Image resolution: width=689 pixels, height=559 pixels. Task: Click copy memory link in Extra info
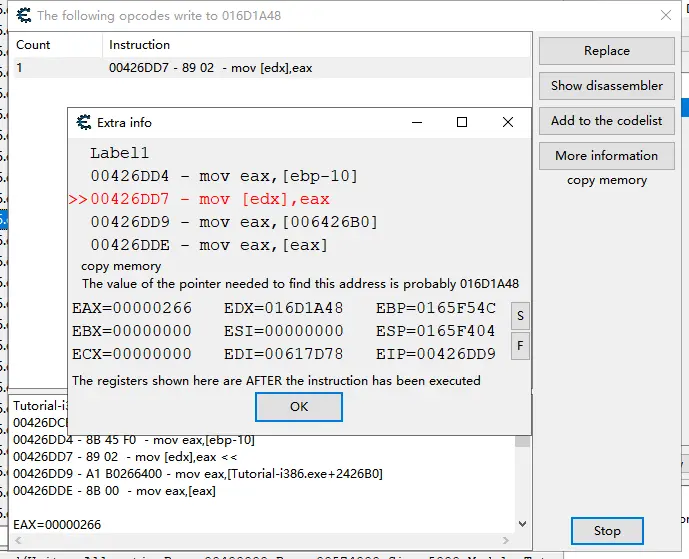[121, 266]
